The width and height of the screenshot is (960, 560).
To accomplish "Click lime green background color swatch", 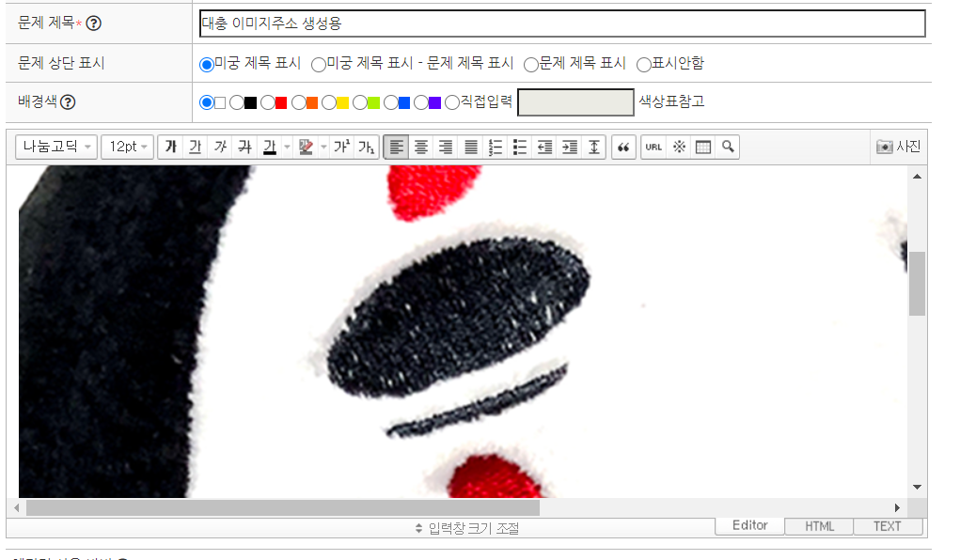I will (x=373, y=102).
